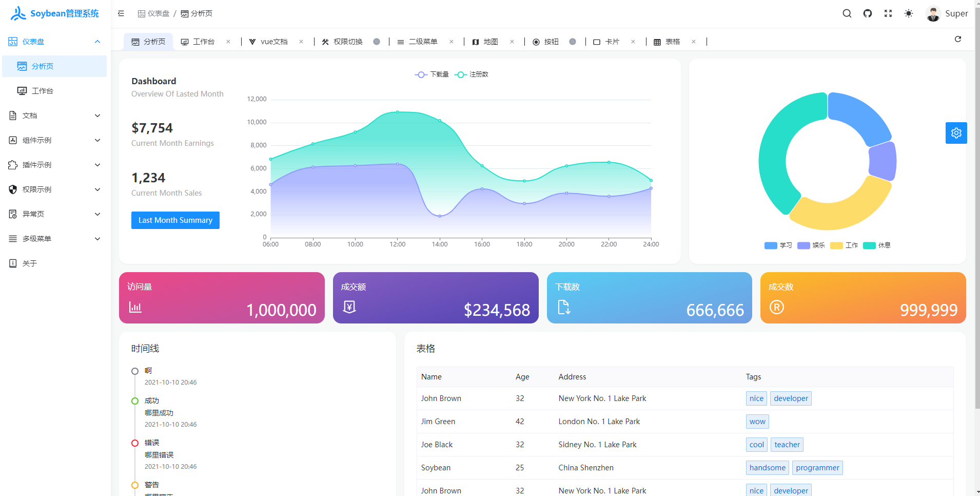
Task: Click the search magnifier icon in header
Action: tap(847, 13)
